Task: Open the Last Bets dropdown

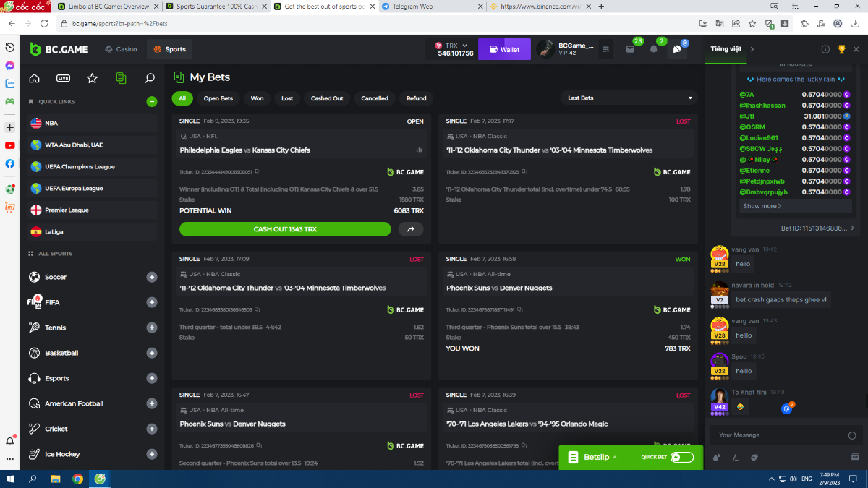Action: pos(628,98)
